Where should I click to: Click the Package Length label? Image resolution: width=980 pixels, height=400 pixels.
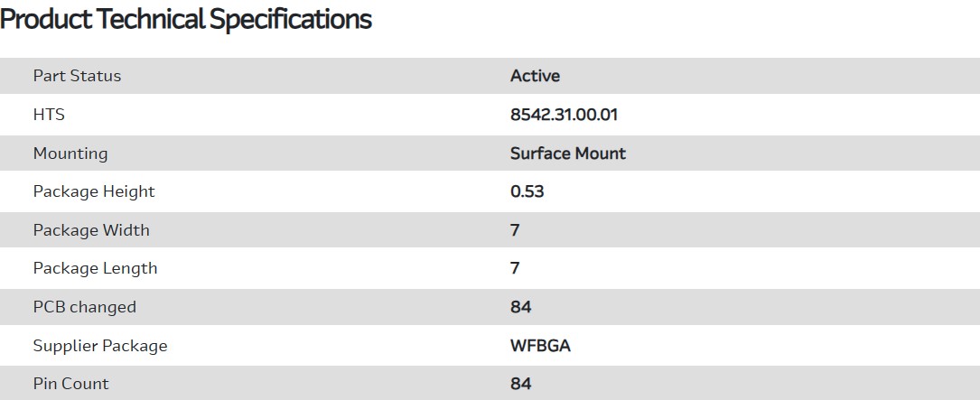95,268
